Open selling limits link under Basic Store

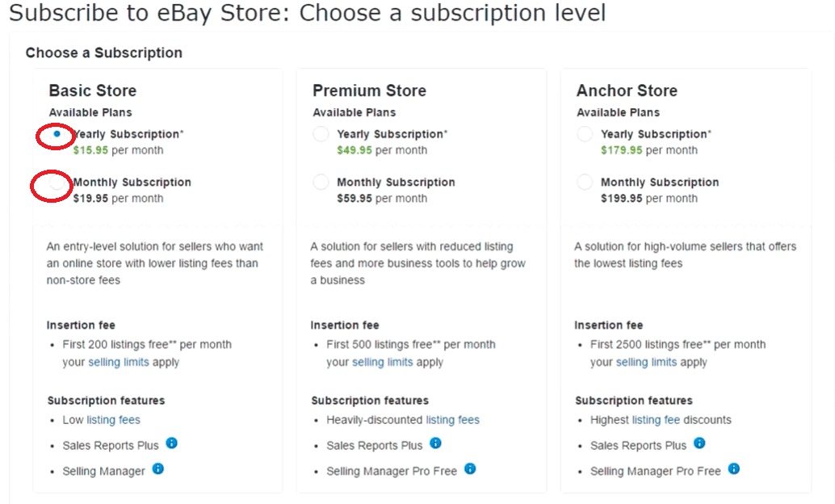pos(119,363)
